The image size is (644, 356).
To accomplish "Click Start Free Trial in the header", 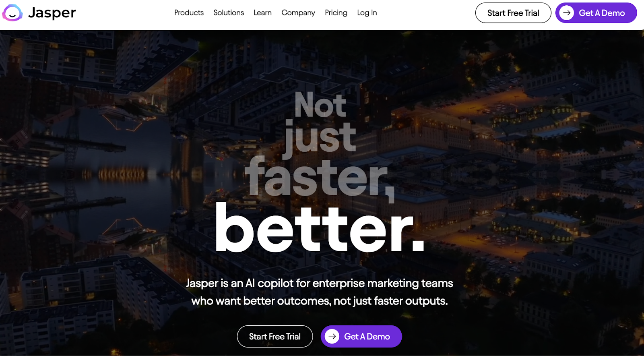I will [x=513, y=13].
